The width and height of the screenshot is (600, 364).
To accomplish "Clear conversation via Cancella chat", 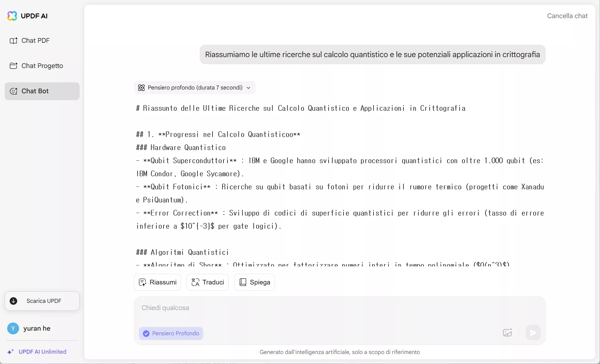I will pos(567,16).
